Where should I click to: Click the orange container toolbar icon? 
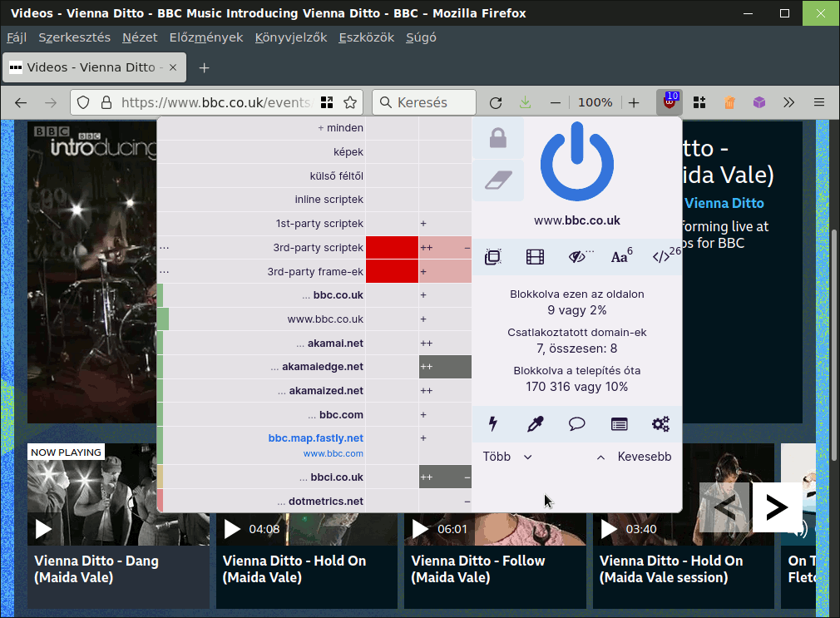(729, 102)
